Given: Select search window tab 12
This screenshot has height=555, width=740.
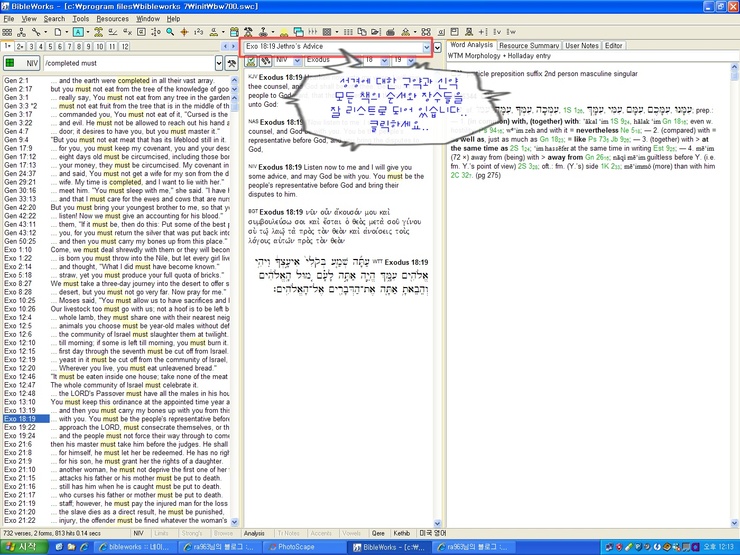Looking at the screenshot, I should (125, 46).
